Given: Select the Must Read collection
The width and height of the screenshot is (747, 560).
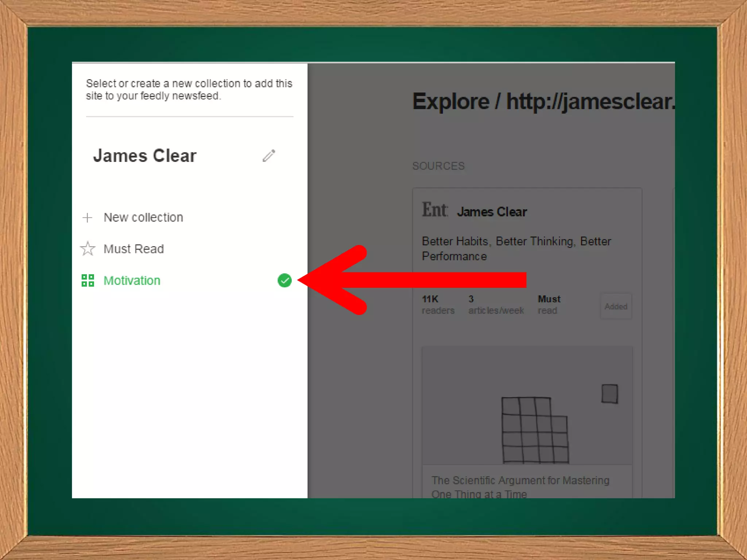Looking at the screenshot, I should 134,249.
